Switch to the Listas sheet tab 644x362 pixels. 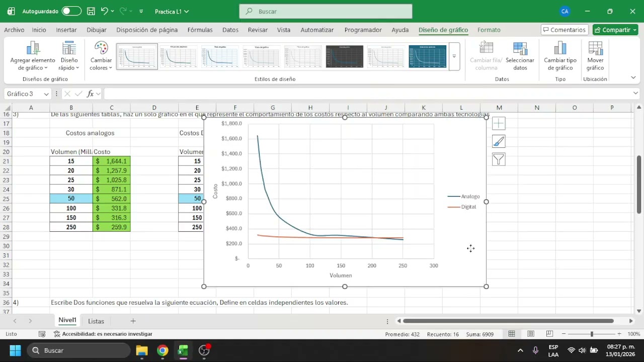[96, 321]
